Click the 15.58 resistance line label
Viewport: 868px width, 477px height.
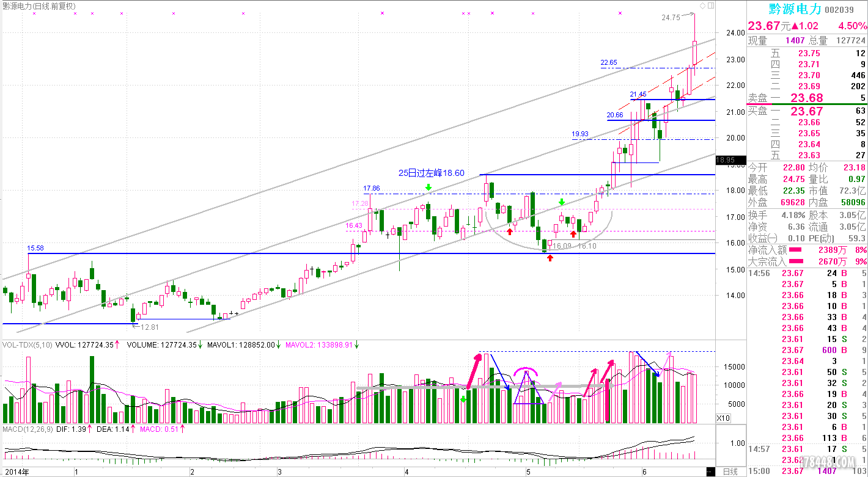point(35,248)
